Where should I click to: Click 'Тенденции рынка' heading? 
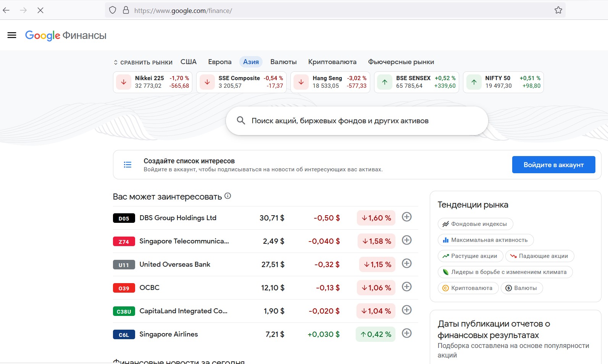tap(473, 205)
